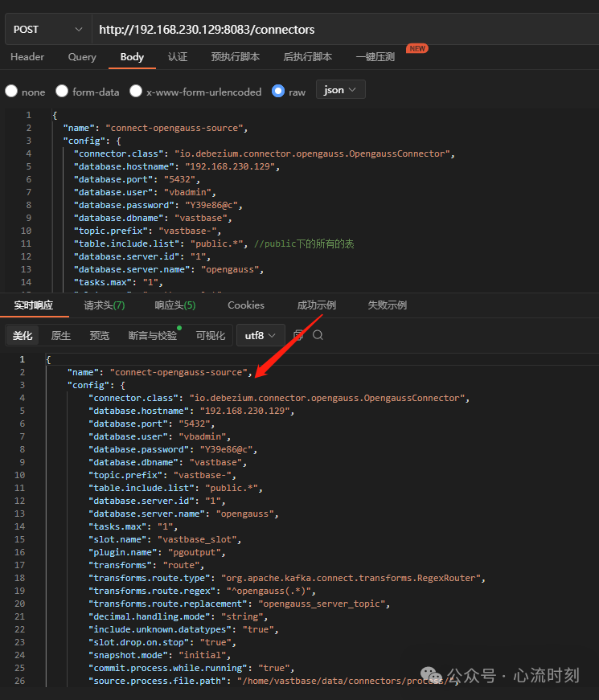Screen dimensions: 599x700
Task: Click response line "transforms.route.replacement"
Action: pyautogui.click(x=240, y=604)
